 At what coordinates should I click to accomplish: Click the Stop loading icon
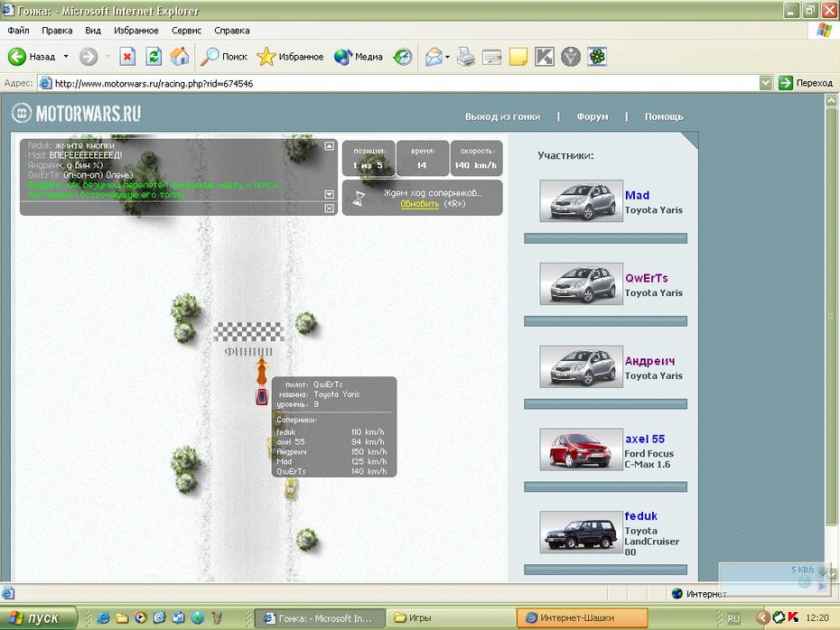click(127, 56)
